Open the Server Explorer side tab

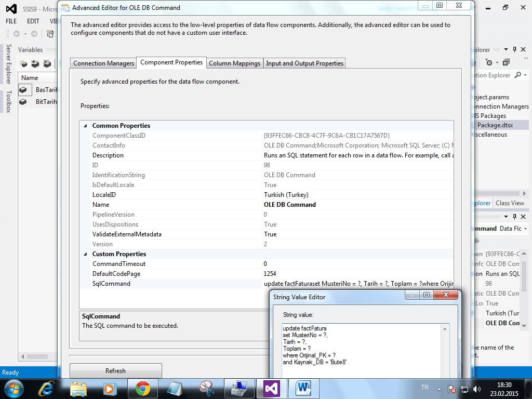point(8,64)
